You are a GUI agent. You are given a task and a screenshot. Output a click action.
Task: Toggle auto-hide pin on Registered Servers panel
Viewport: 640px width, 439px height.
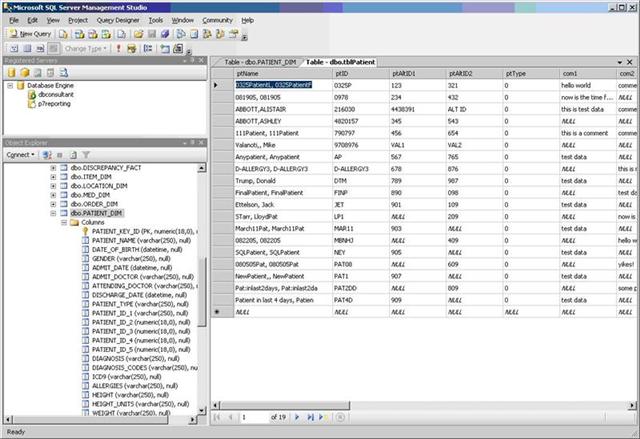[x=193, y=60]
